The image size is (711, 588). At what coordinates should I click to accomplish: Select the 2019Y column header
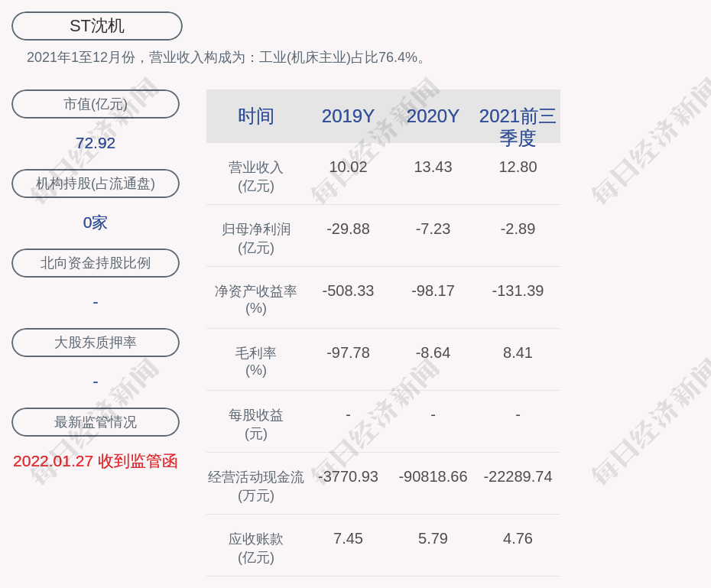[x=348, y=116]
